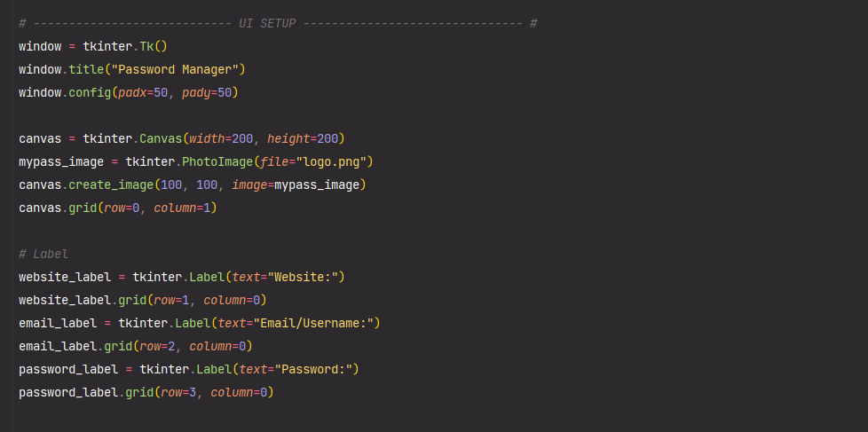Click the "# Label" comment
Viewport: 868px width, 432px height.
(43, 254)
